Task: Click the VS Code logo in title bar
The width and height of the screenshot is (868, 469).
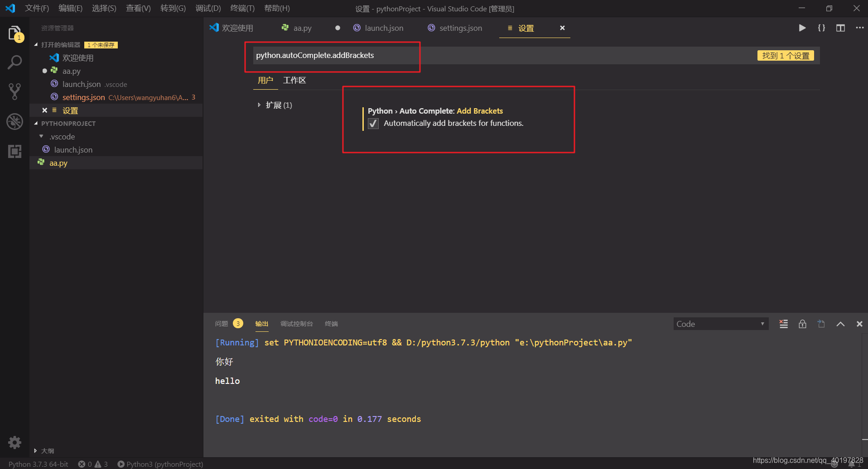Action: click(x=10, y=8)
